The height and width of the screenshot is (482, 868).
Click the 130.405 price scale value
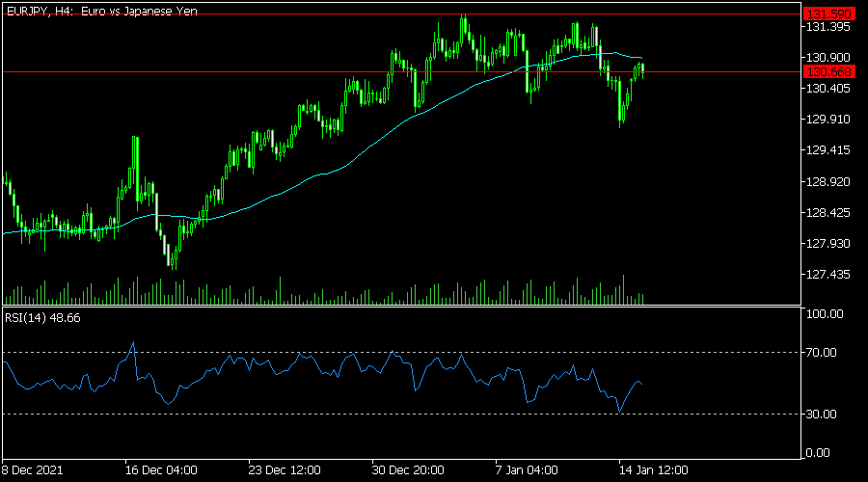point(828,89)
